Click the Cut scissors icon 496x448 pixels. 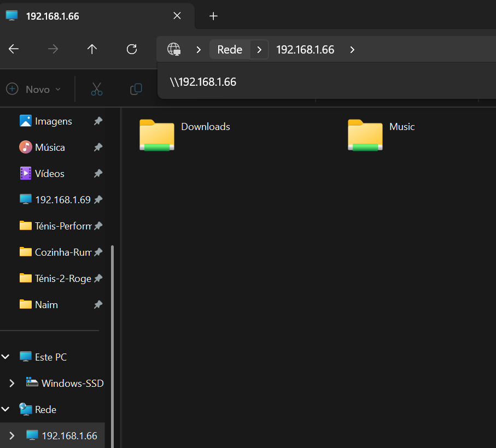(97, 89)
